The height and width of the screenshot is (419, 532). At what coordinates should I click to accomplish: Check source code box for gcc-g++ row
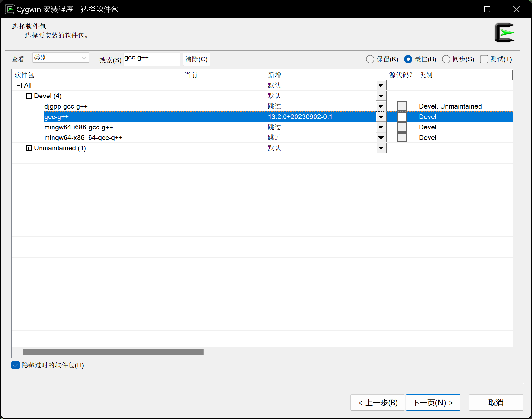402,117
